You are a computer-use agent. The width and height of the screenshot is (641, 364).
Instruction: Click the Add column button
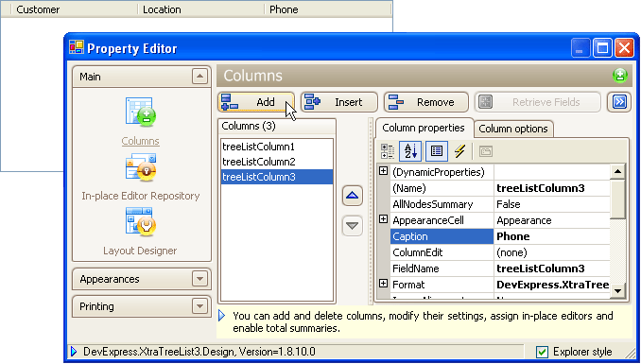(256, 102)
